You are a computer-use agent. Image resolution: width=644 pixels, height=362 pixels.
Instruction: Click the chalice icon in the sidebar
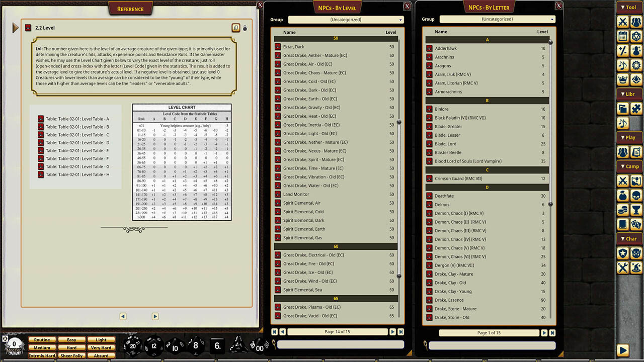click(635, 209)
